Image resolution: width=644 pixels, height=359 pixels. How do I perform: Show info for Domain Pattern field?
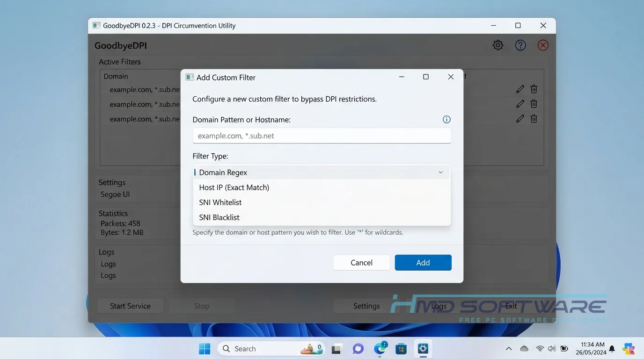click(x=446, y=120)
